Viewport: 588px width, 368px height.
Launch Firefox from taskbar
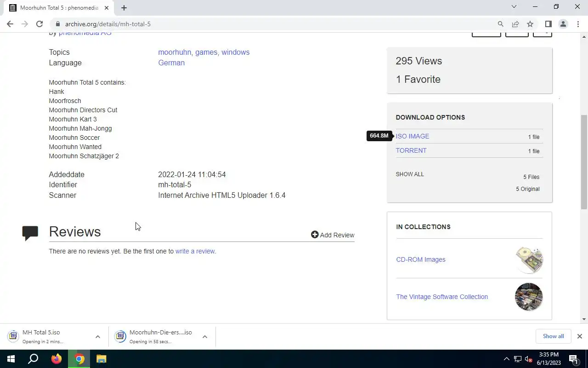click(x=57, y=359)
